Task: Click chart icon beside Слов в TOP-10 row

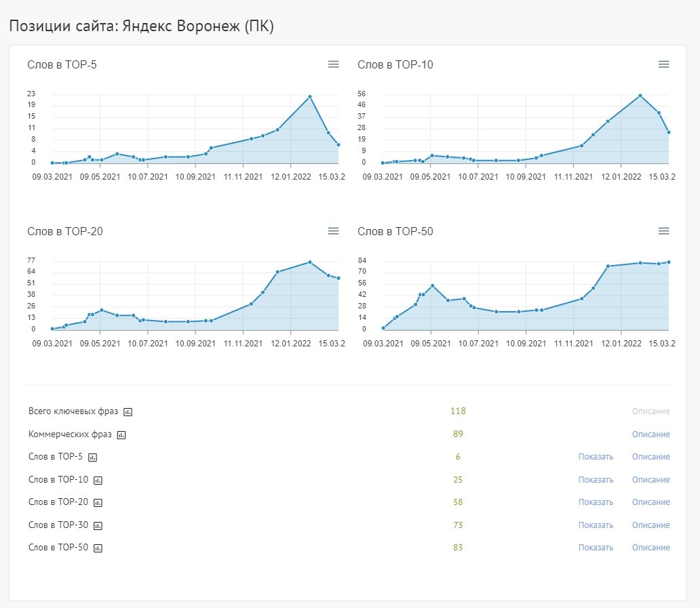Action: pos(98,480)
